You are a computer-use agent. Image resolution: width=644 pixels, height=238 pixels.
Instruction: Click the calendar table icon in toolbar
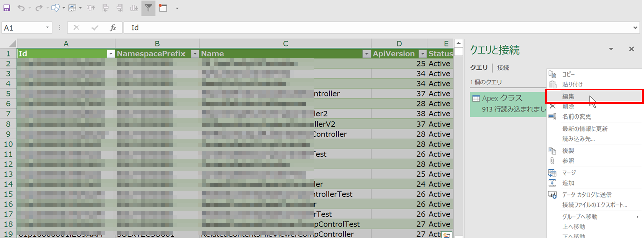pos(163,8)
